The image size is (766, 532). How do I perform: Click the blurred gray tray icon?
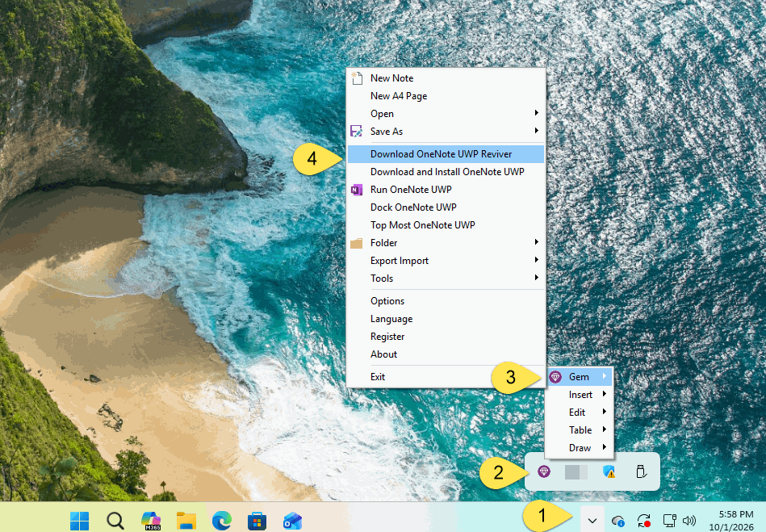tap(576, 472)
